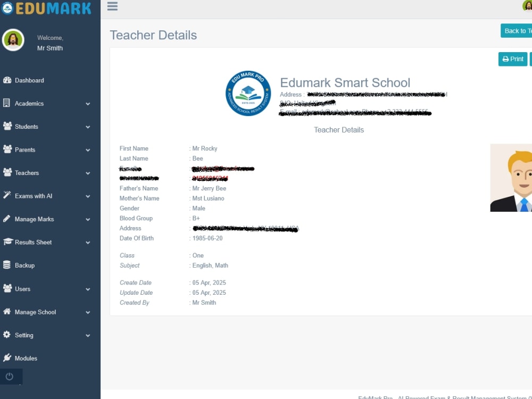Click the Results Sheet graduation cap icon

coord(7,242)
